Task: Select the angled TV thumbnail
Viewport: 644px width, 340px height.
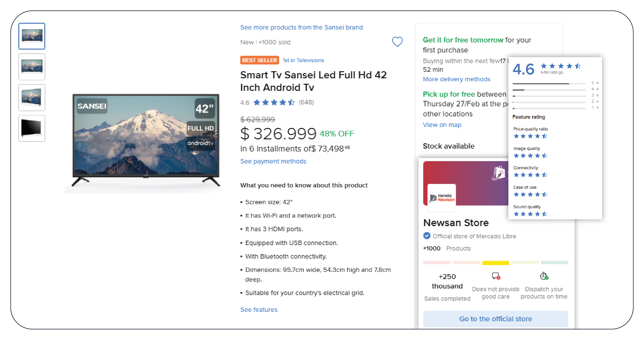Action: 32,98
